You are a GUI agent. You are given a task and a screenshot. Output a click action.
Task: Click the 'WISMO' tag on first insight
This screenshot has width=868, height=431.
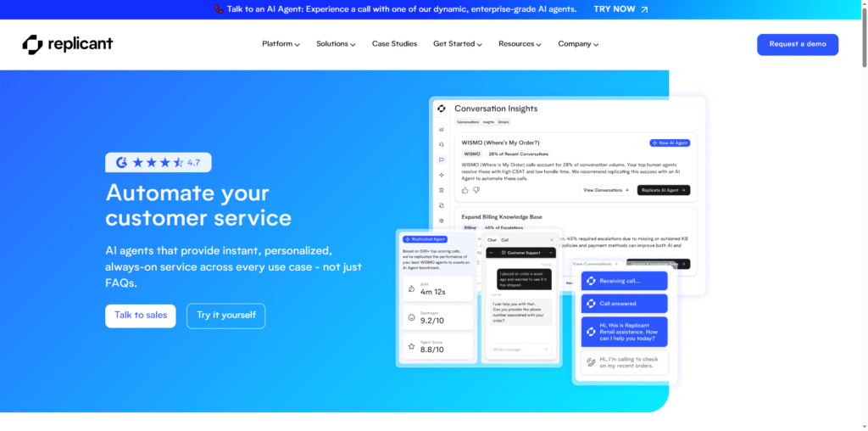click(x=472, y=154)
